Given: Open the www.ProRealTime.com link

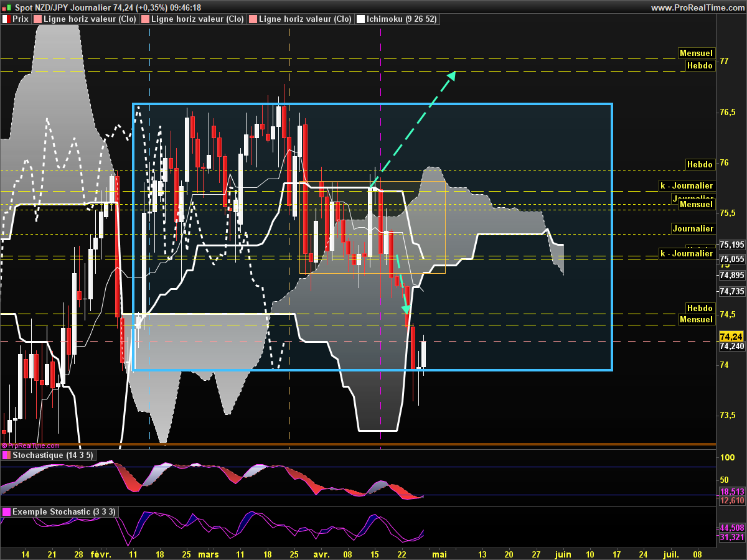Looking at the screenshot, I should pyautogui.click(x=698, y=7).
